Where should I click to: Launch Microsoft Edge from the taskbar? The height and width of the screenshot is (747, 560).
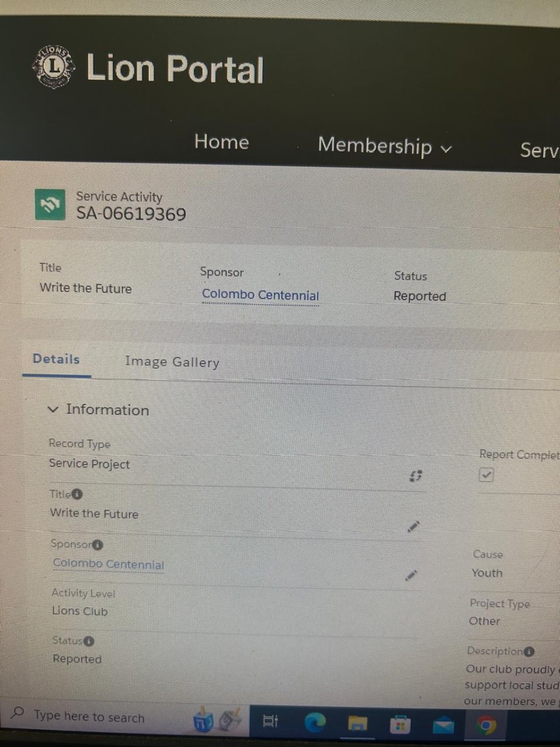point(314,723)
